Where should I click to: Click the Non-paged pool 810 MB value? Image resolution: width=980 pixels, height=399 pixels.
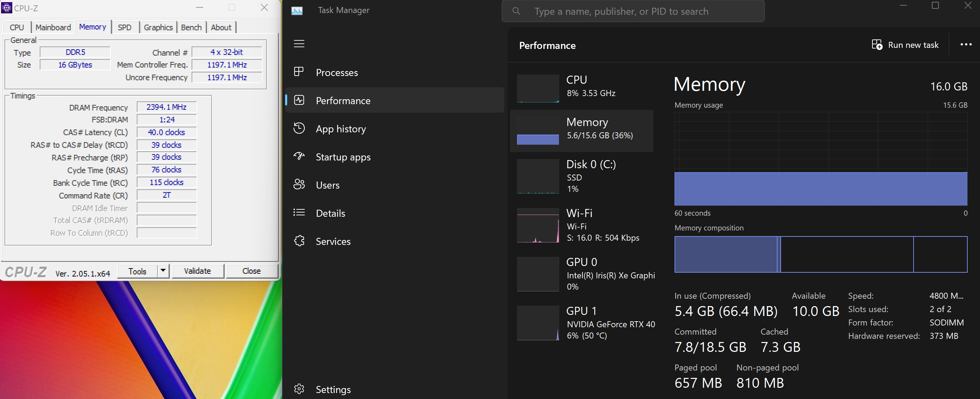point(760,382)
